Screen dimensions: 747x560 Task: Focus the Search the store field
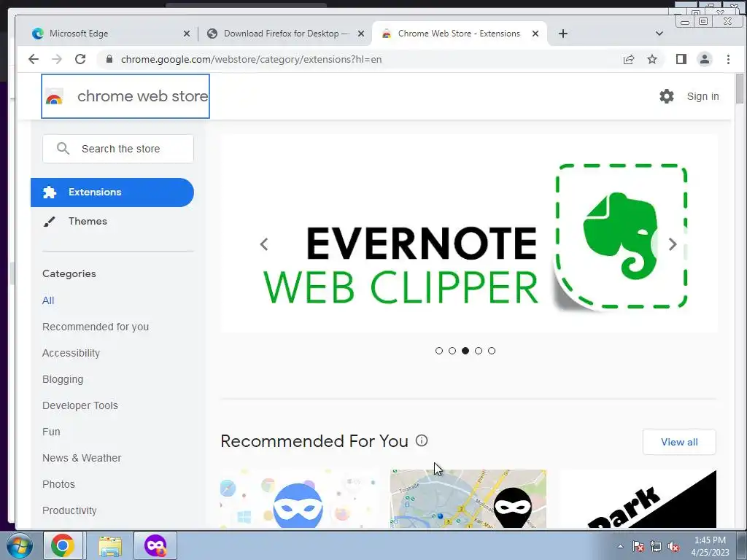118,149
